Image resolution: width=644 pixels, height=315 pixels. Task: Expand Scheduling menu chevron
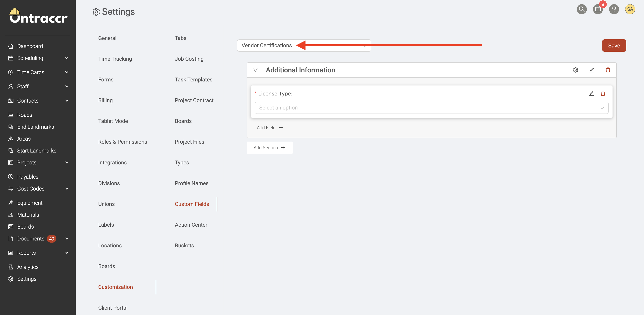[67, 58]
